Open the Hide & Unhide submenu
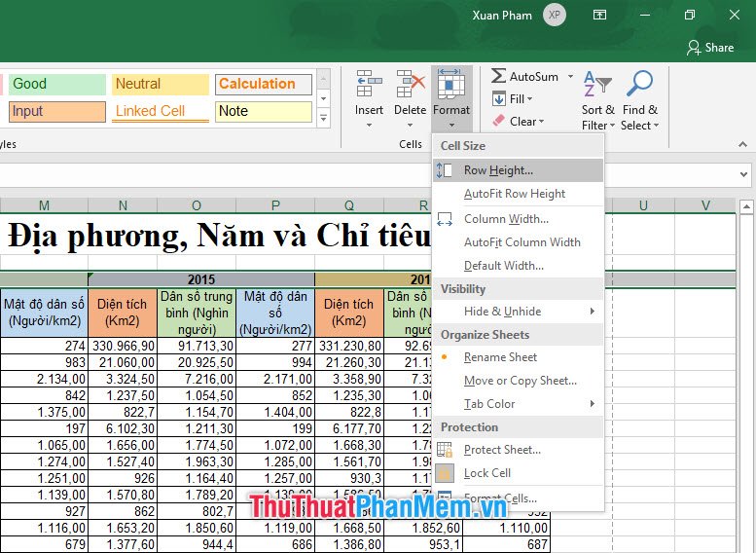 [519, 312]
